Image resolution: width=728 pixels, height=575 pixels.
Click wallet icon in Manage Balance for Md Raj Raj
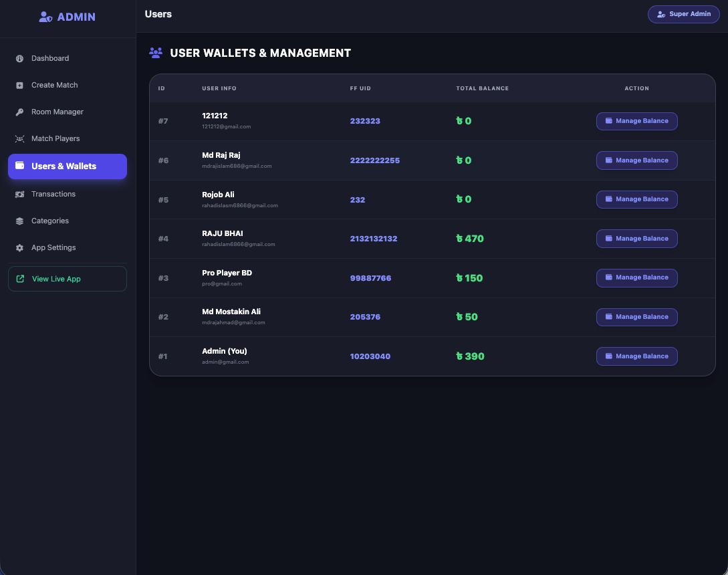tap(609, 160)
